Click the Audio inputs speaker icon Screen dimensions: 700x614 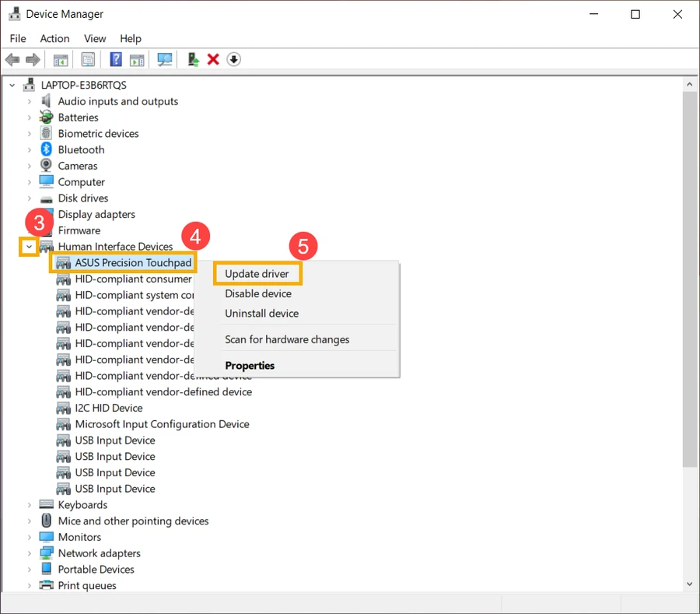(x=46, y=101)
